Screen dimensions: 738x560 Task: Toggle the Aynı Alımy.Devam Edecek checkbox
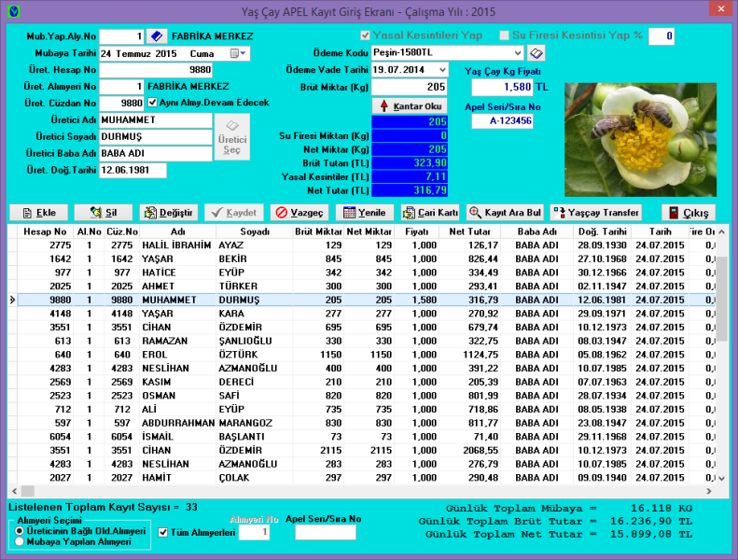click(152, 103)
